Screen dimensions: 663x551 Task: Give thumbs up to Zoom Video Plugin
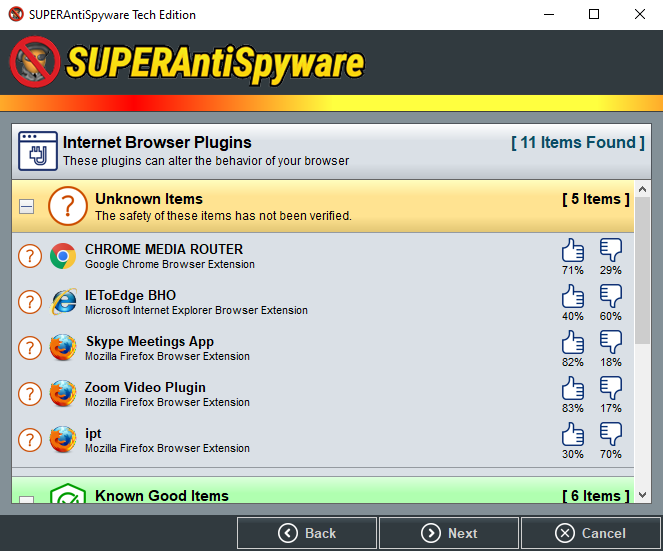[572, 388]
